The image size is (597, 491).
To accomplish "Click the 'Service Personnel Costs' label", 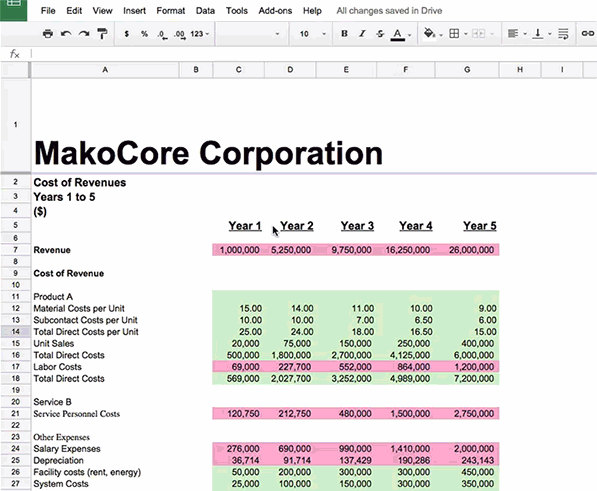I will (x=77, y=414).
